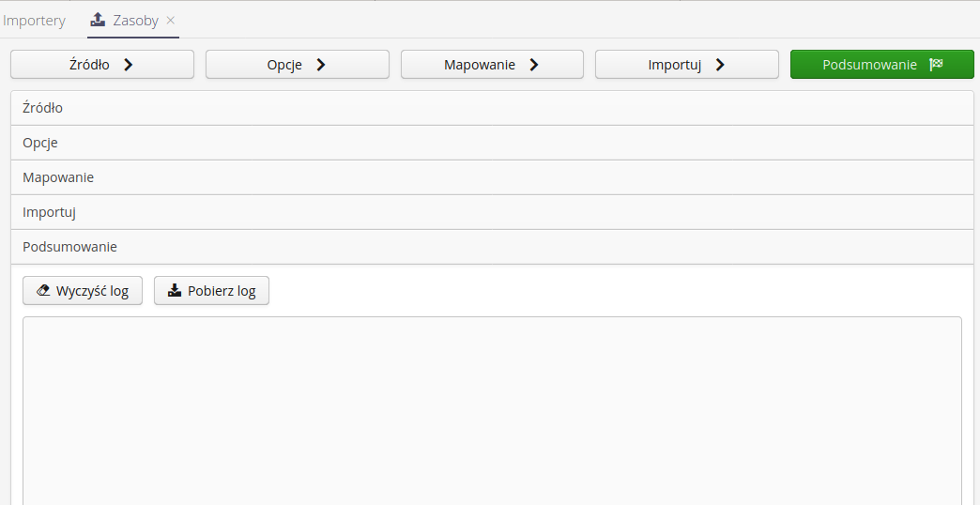Collapse the Podsumowanie accordion header
Screen dimensions: 980x505
click(x=492, y=247)
